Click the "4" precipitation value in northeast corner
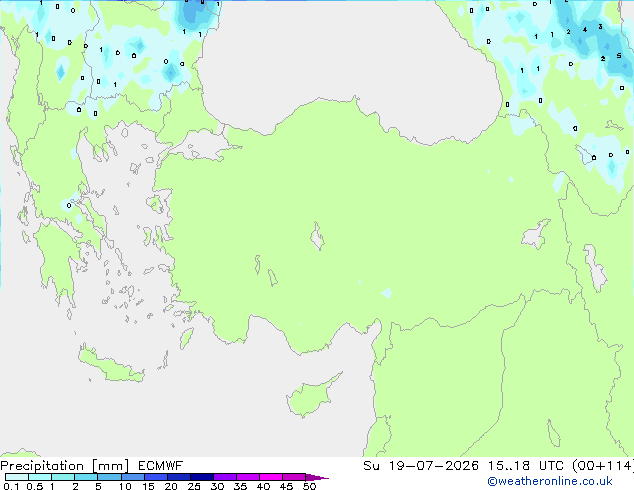Screen dimensions: 634x490 pos(585,30)
